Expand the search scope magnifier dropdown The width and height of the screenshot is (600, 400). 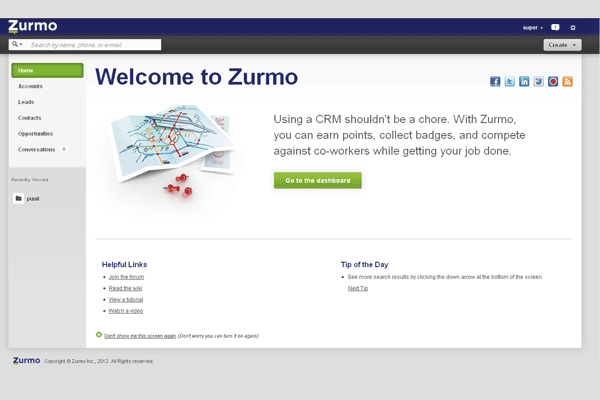click(16, 45)
